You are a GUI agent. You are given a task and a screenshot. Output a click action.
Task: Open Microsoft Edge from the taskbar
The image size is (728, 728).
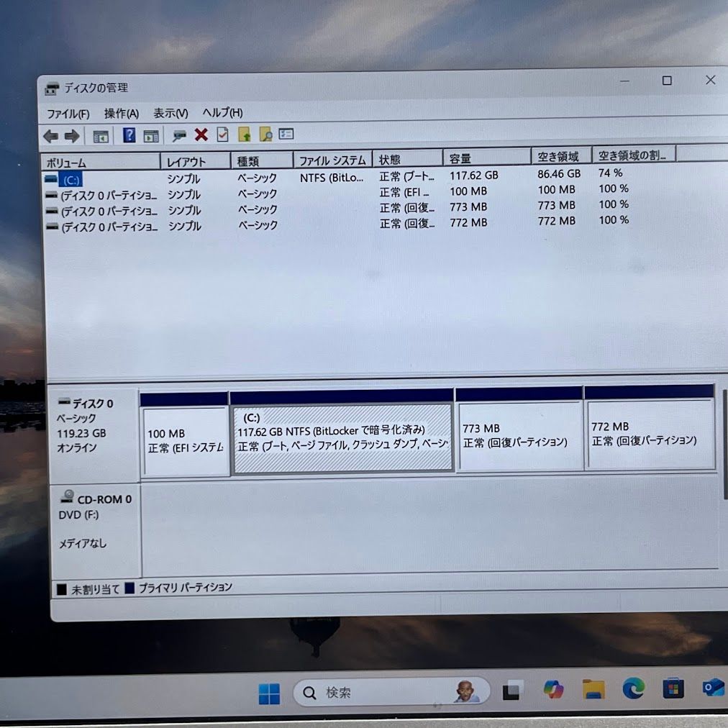click(x=633, y=689)
